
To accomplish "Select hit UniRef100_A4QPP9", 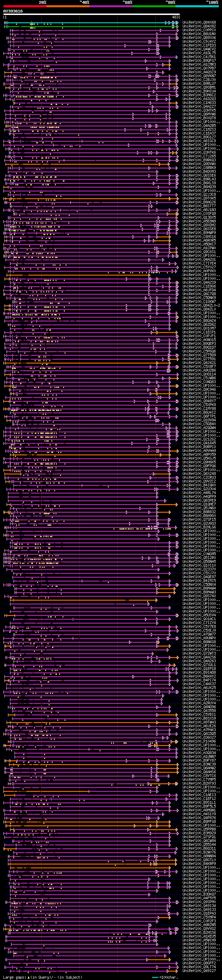I will (x=199, y=496).
